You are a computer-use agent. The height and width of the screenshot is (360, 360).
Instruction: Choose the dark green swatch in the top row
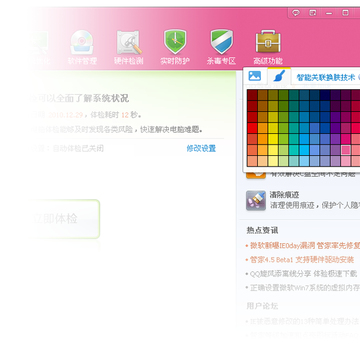(x=284, y=95)
